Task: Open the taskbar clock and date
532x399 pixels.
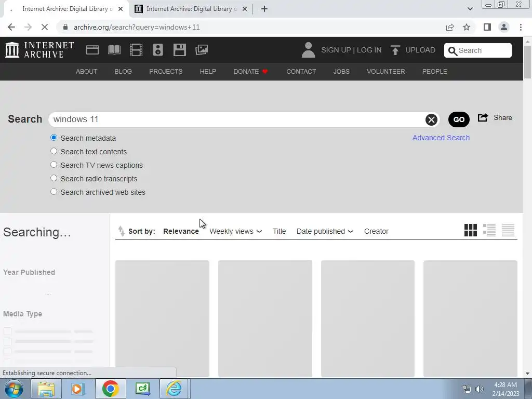Action: click(506, 389)
